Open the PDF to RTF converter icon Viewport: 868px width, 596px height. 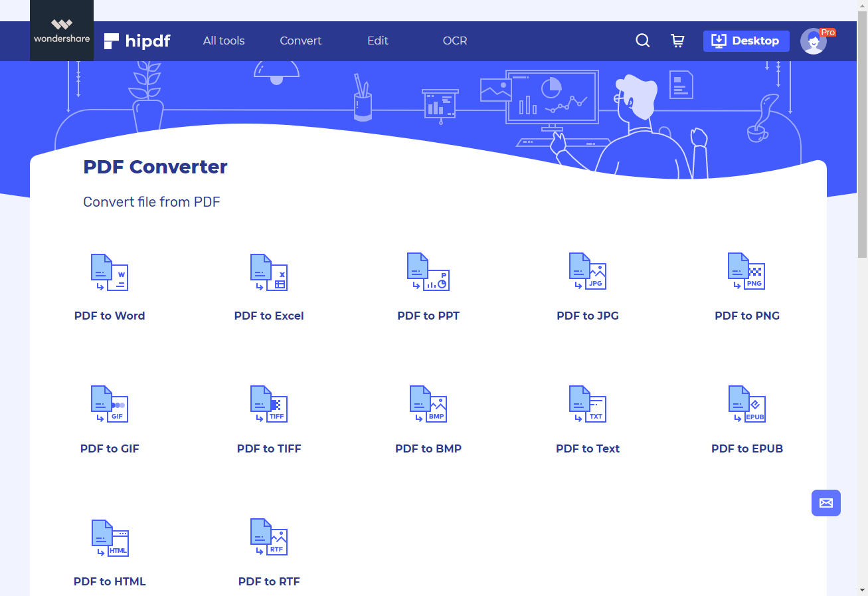click(269, 538)
